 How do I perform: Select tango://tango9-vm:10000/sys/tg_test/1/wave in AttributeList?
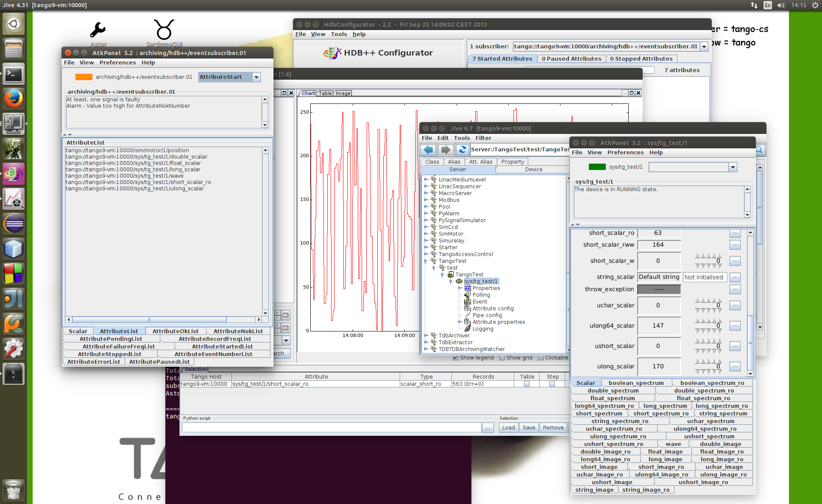[124, 176]
